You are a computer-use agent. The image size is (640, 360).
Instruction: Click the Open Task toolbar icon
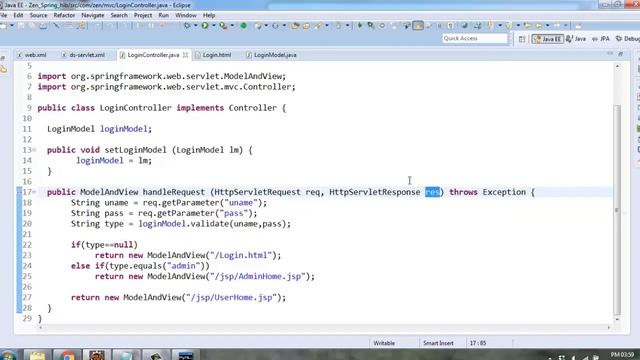[x=306, y=26]
